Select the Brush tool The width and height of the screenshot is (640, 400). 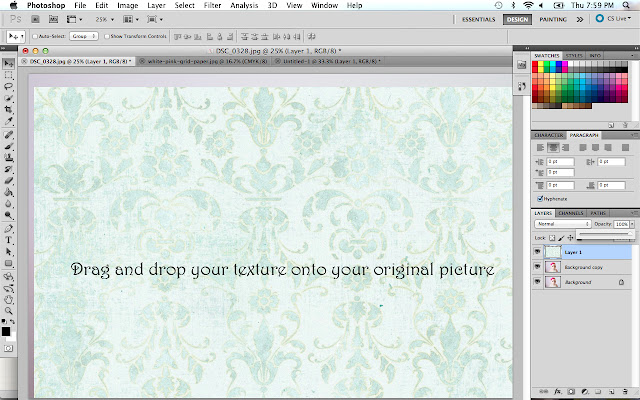(x=8, y=146)
